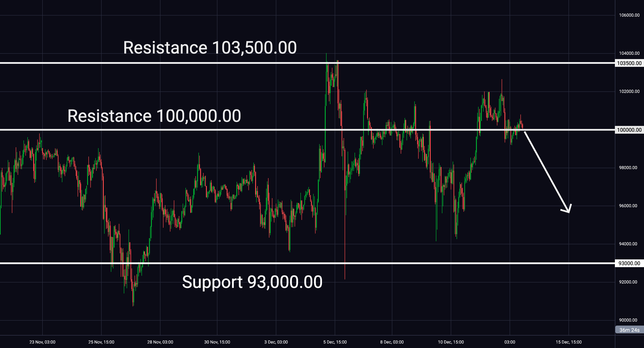Click the 30 Nov, 15:00 time label
644x348 pixels.
coord(217,342)
